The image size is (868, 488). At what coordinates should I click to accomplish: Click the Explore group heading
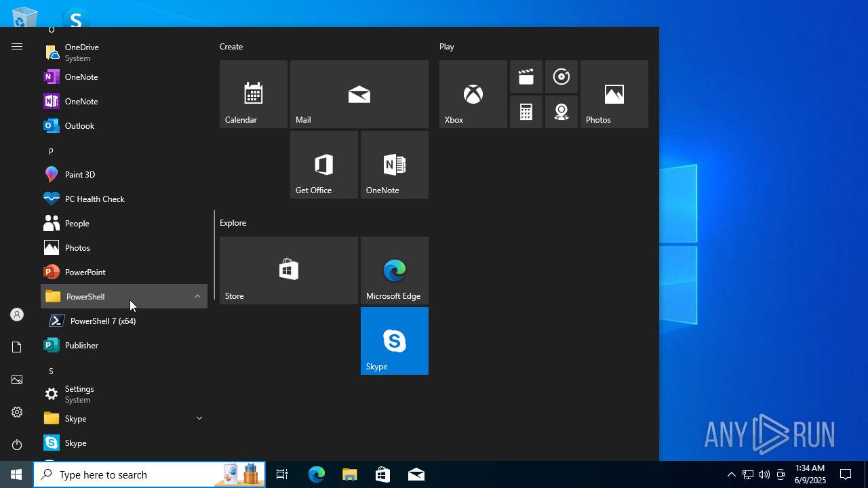[233, 223]
